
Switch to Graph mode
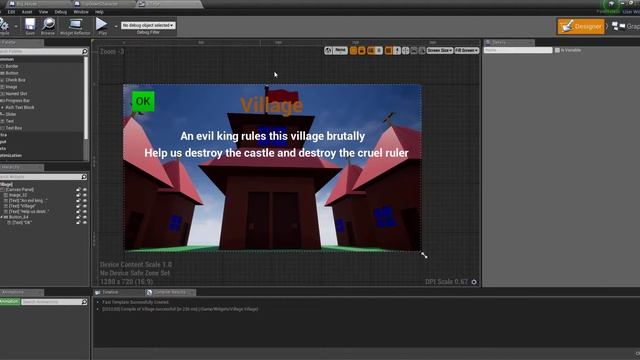[x=626, y=26]
